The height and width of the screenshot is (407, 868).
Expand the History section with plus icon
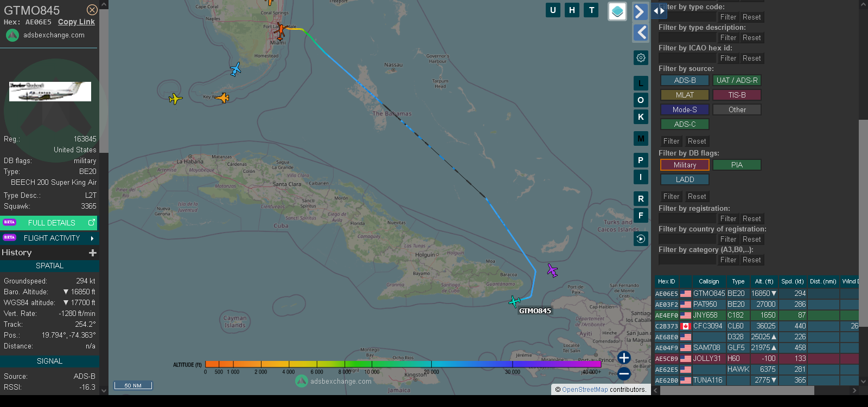(93, 253)
